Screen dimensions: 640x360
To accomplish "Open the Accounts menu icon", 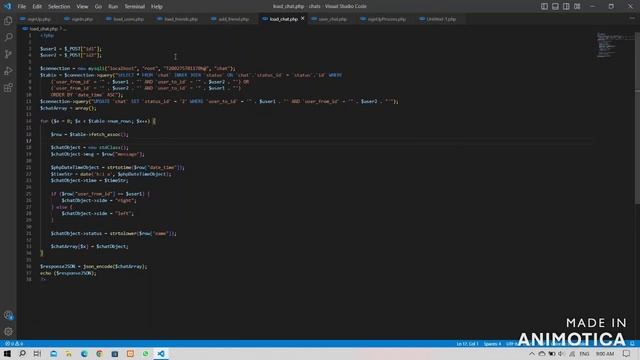I will (8, 315).
